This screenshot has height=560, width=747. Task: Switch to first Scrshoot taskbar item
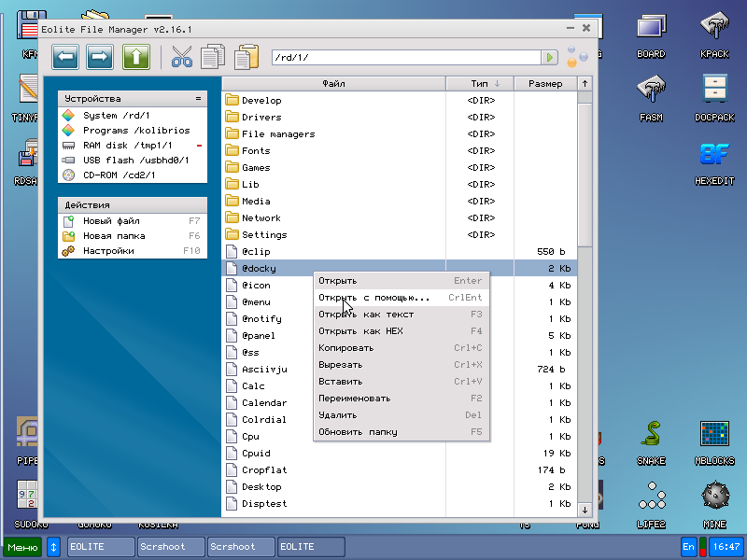pos(171,547)
